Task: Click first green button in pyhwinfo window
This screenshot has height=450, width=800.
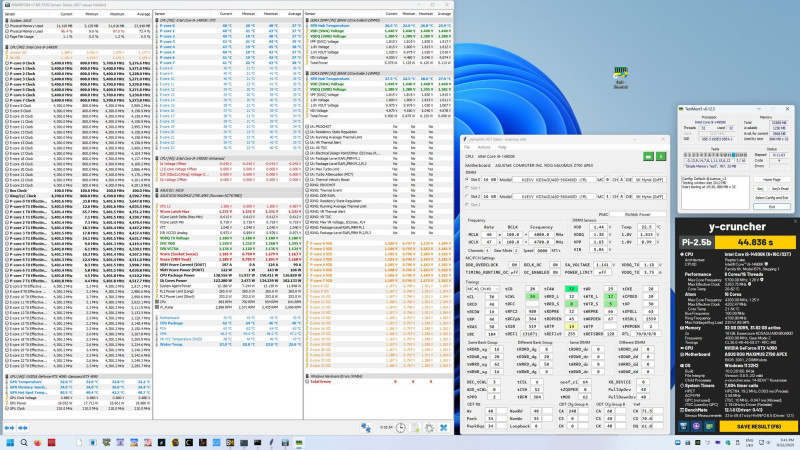Action: click(x=648, y=156)
